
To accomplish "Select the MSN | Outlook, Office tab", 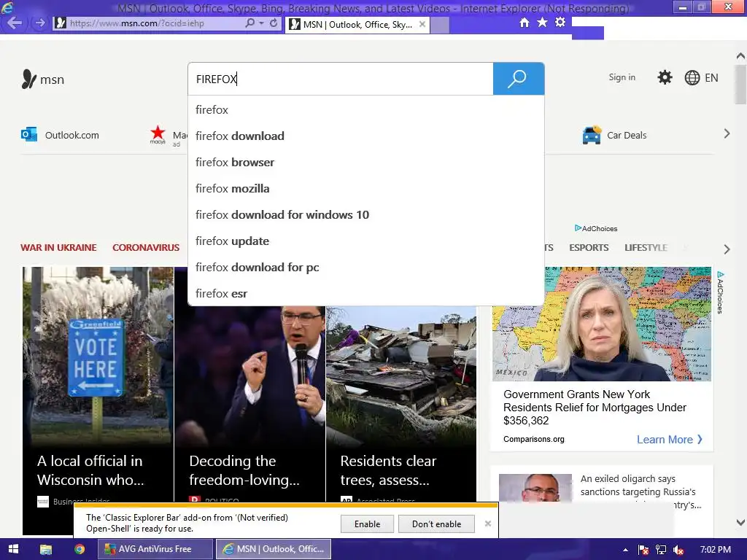I will click(x=357, y=25).
